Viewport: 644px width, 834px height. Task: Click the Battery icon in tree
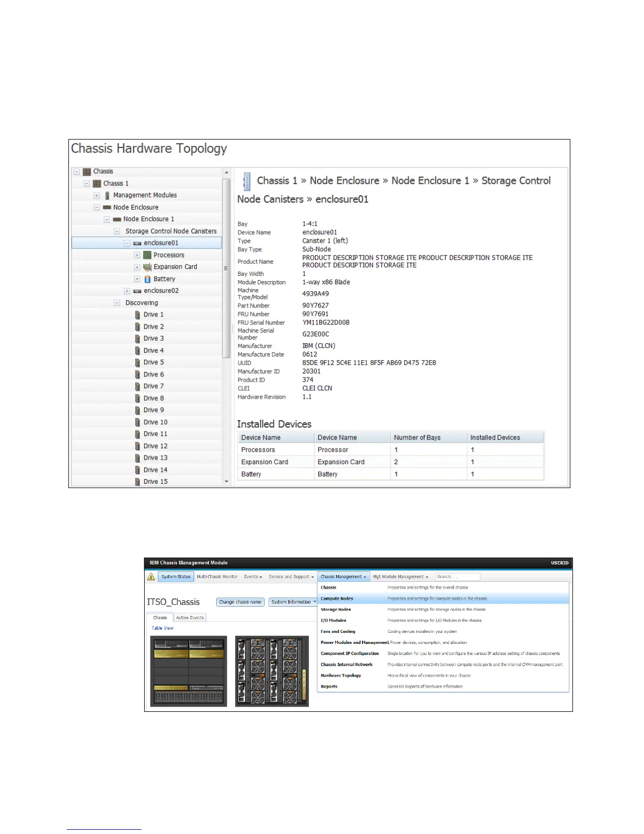pos(147,279)
